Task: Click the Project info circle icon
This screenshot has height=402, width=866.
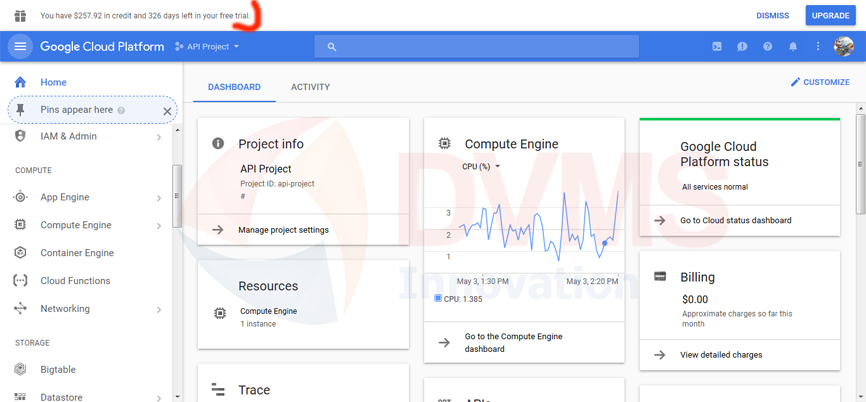Action: pyautogui.click(x=218, y=144)
